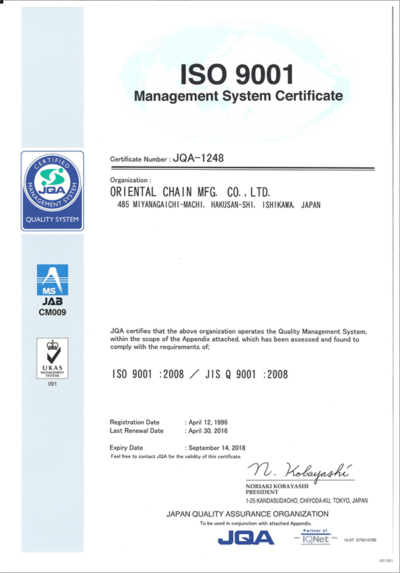Image resolution: width=400 pixels, height=573 pixels.
Task: Click the 485 Miyanagaichi-machi address line
Action: 219,205
